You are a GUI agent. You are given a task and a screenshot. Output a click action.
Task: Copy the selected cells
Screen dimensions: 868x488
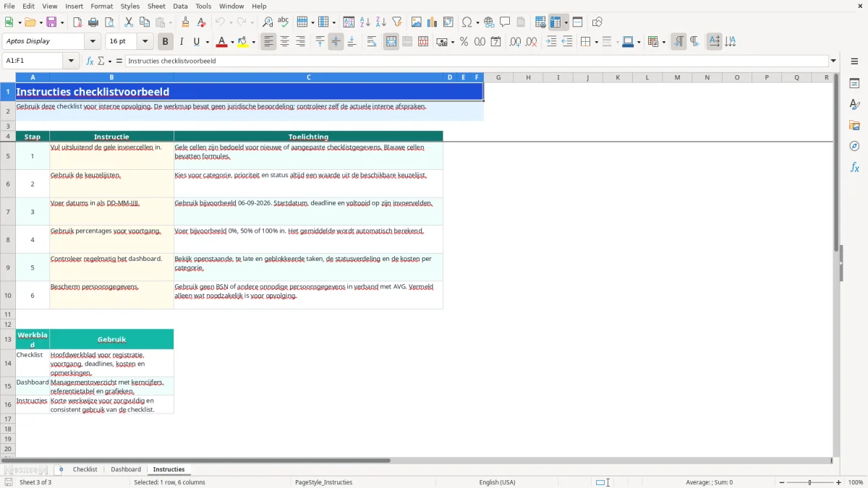pos(145,22)
